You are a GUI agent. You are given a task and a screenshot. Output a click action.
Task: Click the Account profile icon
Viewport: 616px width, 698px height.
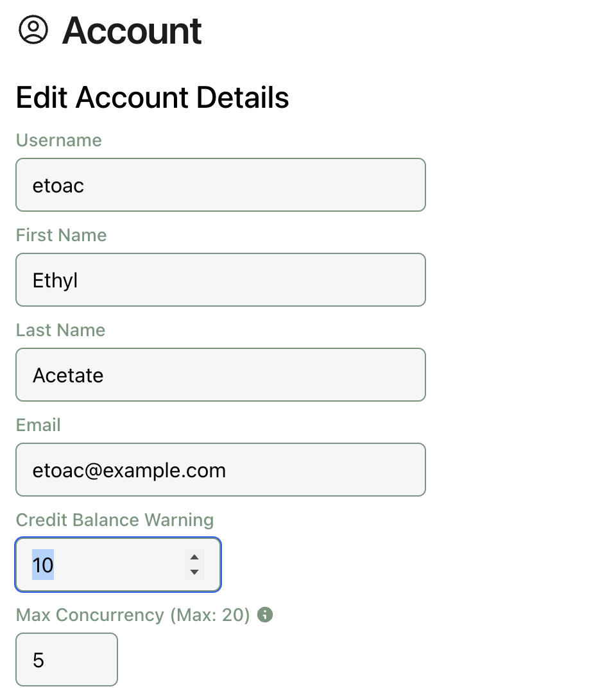click(33, 30)
